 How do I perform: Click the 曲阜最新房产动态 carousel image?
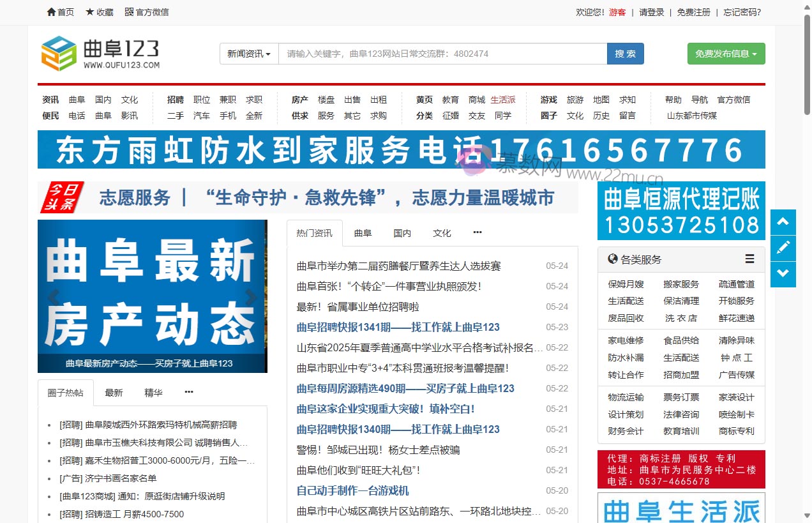point(152,287)
